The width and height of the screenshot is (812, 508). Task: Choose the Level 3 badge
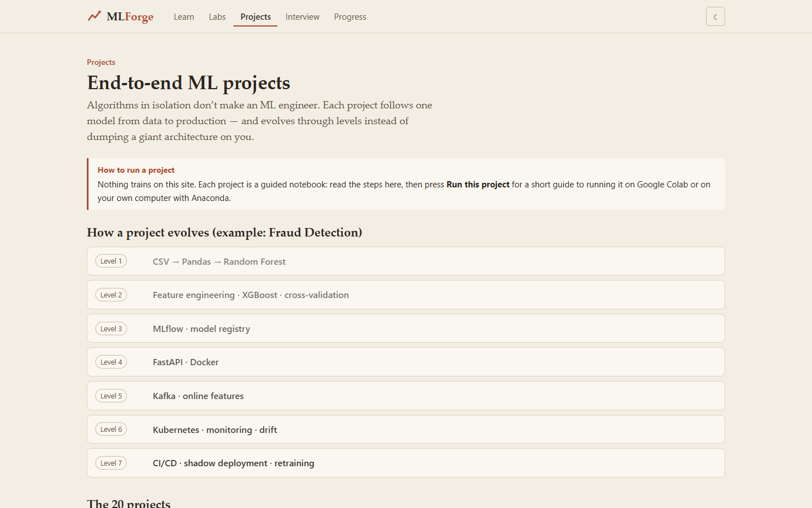111,329
